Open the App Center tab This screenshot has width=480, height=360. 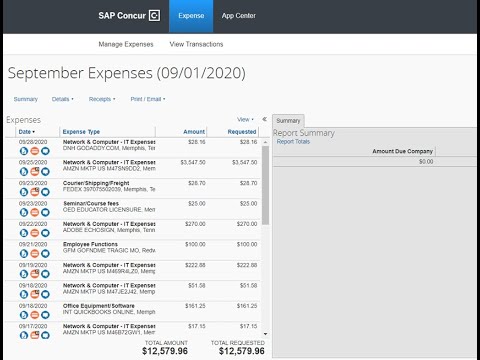pos(239,16)
